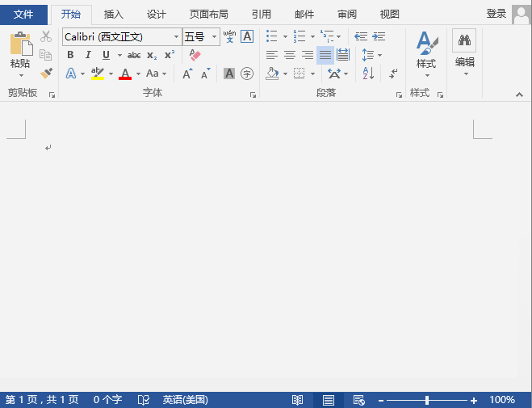Screen dimensions: 532x408
Task: Toggle superscript formatting
Action: (x=170, y=54)
